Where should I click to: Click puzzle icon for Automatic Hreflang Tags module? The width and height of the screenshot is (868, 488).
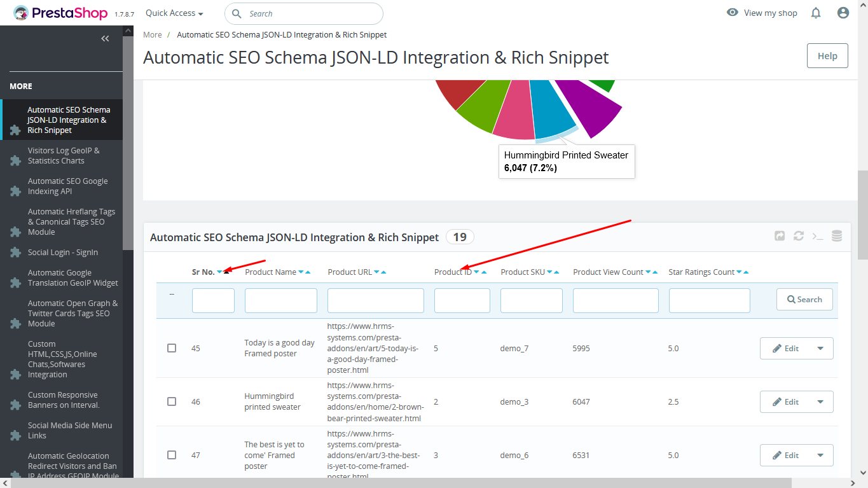15,232
